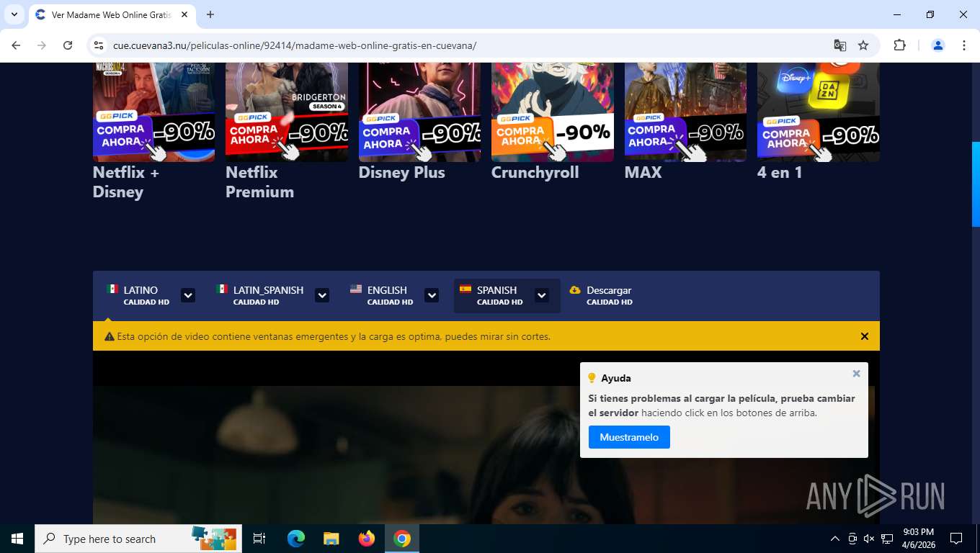The height and width of the screenshot is (553, 980).
Task: Reload the current page
Action: click(x=68, y=45)
